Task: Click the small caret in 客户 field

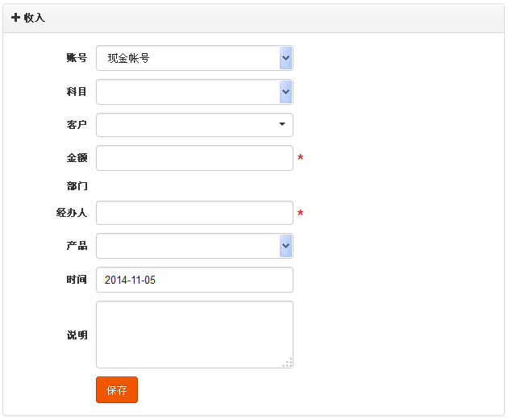Action: [282, 124]
